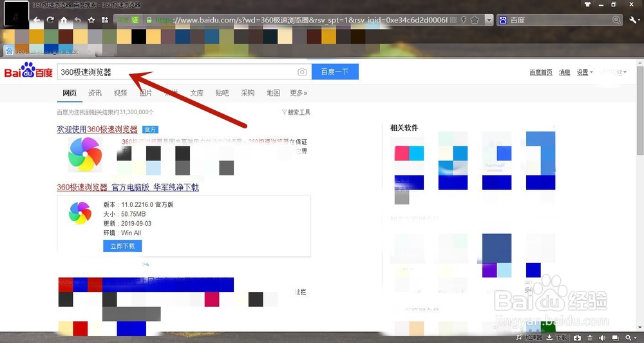Expand the address bar history dropdown arrow
644x343 pixels.
[489, 20]
